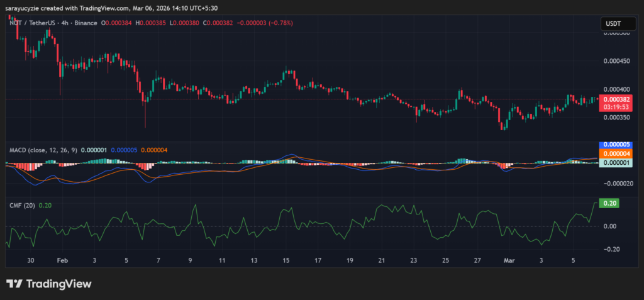Click the green CMF 0.20 axis tag

click(609, 203)
